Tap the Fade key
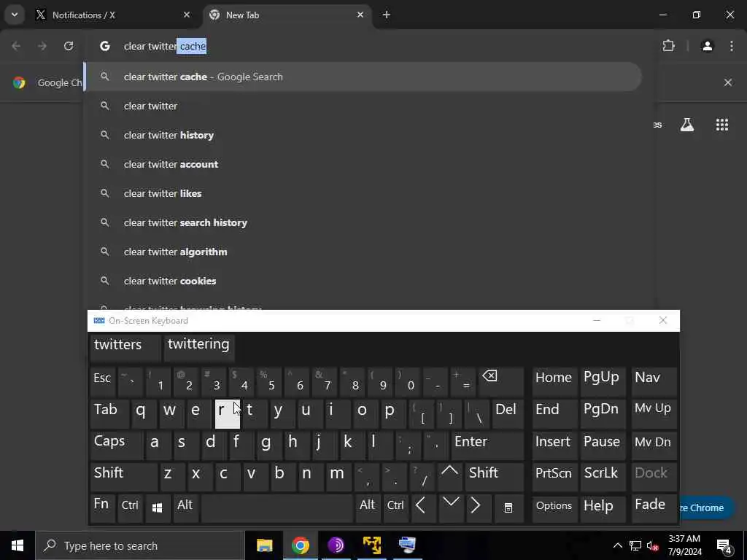 [x=654, y=508]
